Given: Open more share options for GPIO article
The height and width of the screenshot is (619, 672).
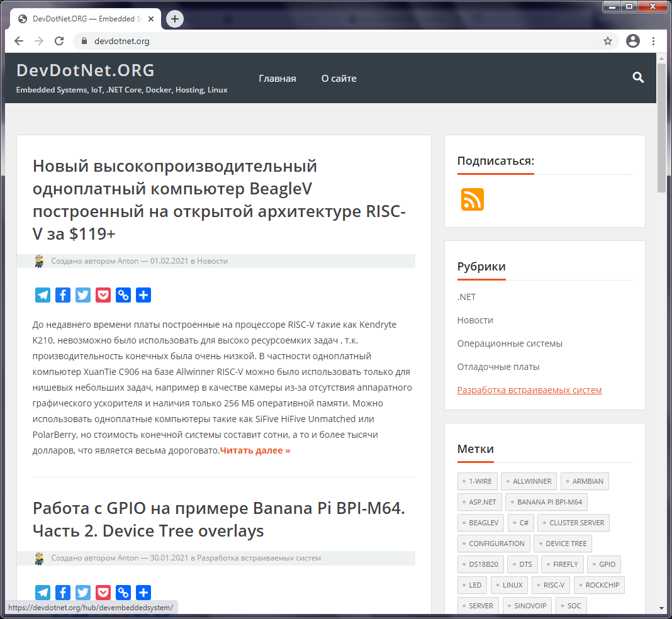Looking at the screenshot, I should point(143,593).
